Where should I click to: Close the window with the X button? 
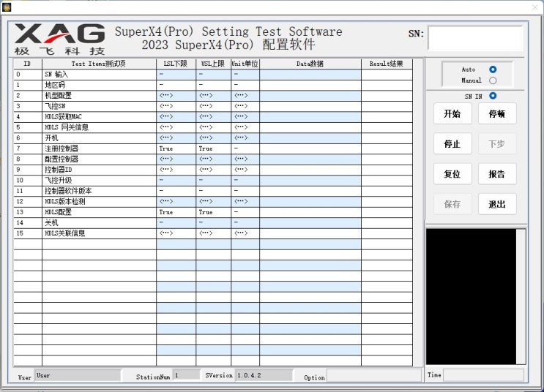[x=535, y=7]
